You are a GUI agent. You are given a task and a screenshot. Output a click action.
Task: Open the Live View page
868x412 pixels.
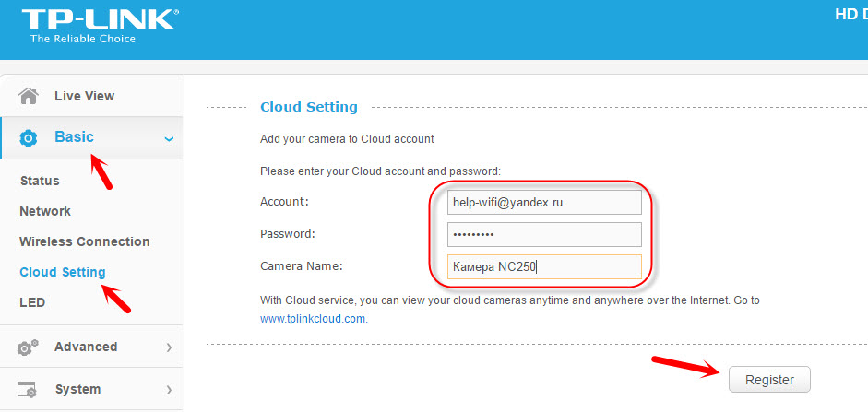84,96
